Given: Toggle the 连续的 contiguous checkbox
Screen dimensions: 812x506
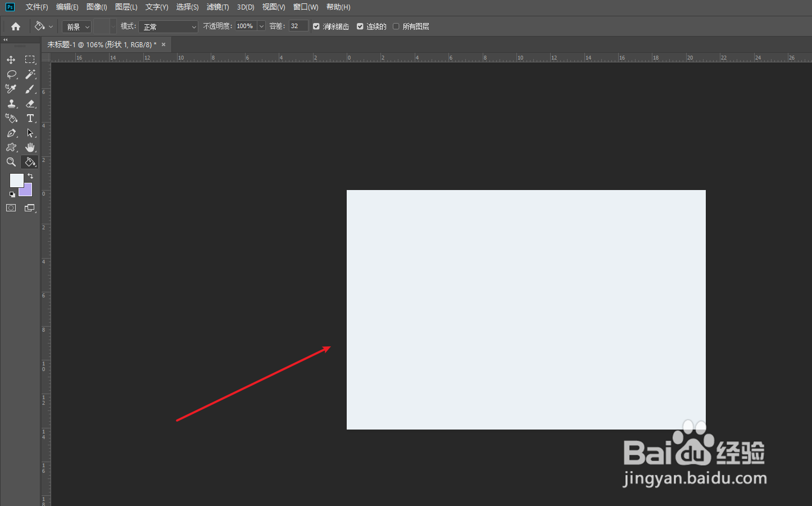Looking at the screenshot, I should pyautogui.click(x=360, y=26).
